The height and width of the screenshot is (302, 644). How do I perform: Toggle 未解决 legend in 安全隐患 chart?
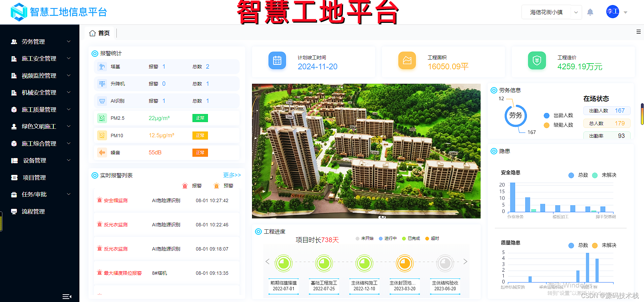tap(604, 175)
